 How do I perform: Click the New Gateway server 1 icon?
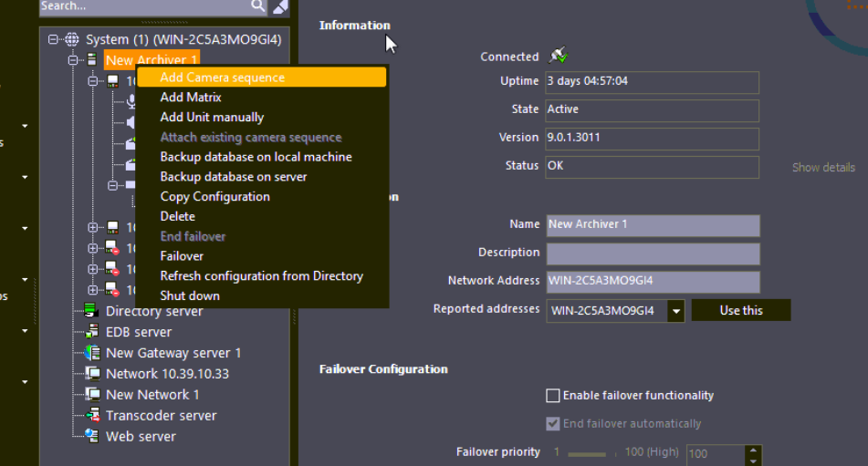pyautogui.click(x=91, y=353)
